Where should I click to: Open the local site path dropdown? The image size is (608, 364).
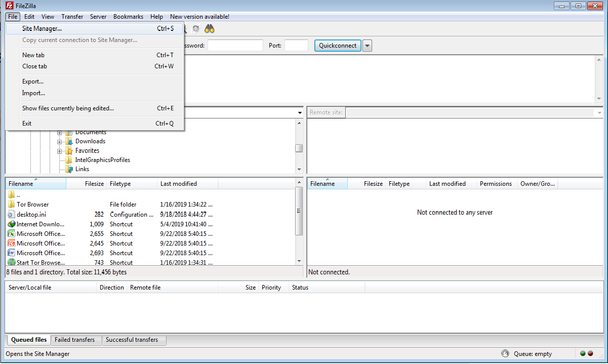(x=299, y=112)
